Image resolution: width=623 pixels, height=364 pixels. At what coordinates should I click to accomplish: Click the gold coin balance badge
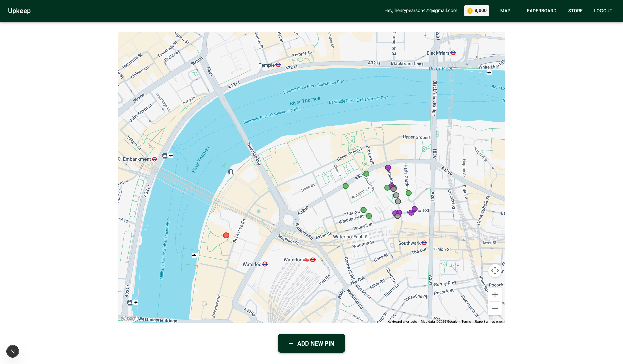476,11
